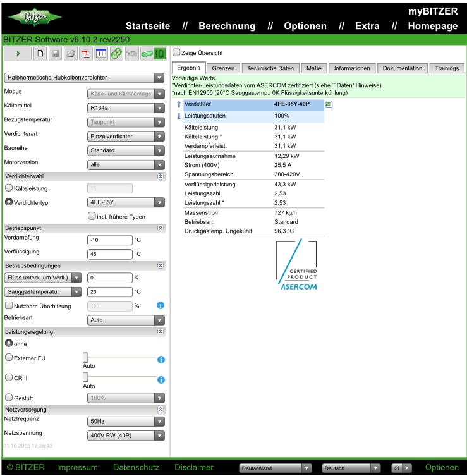Open Kältemittel R134a dropdown
Screen dimensions: 467x476
(x=126, y=108)
